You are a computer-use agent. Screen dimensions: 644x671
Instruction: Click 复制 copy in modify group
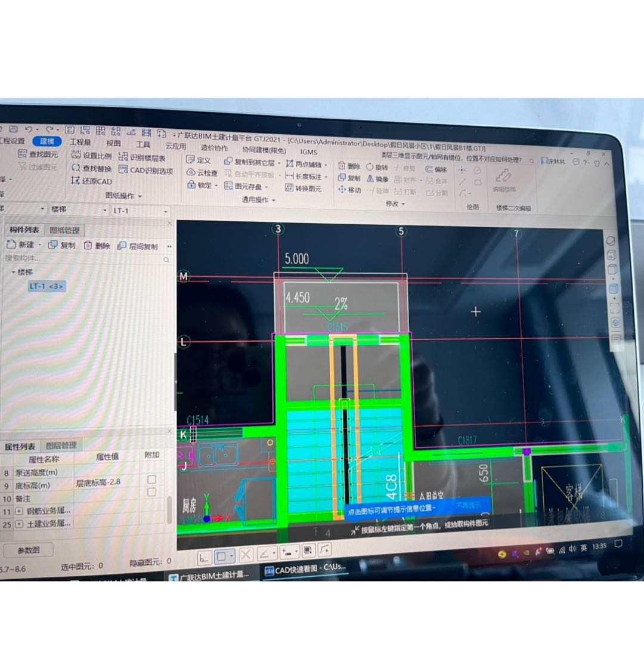click(349, 178)
